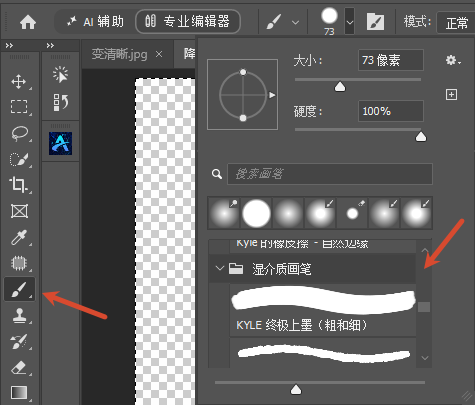Expand the secondary panel double-arrow
This screenshot has height=405, width=475.
click(x=50, y=46)
